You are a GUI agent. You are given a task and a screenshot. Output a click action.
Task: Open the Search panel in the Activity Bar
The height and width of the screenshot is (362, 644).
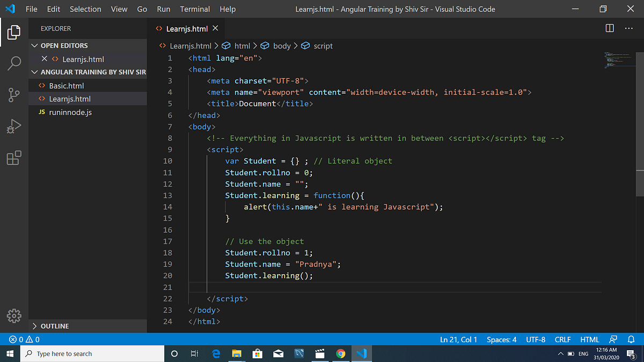pos(14,63)
